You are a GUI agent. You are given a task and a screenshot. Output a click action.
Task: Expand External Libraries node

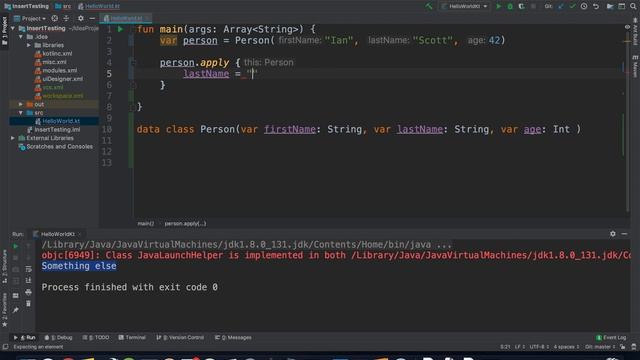click(x=13, y=138)
